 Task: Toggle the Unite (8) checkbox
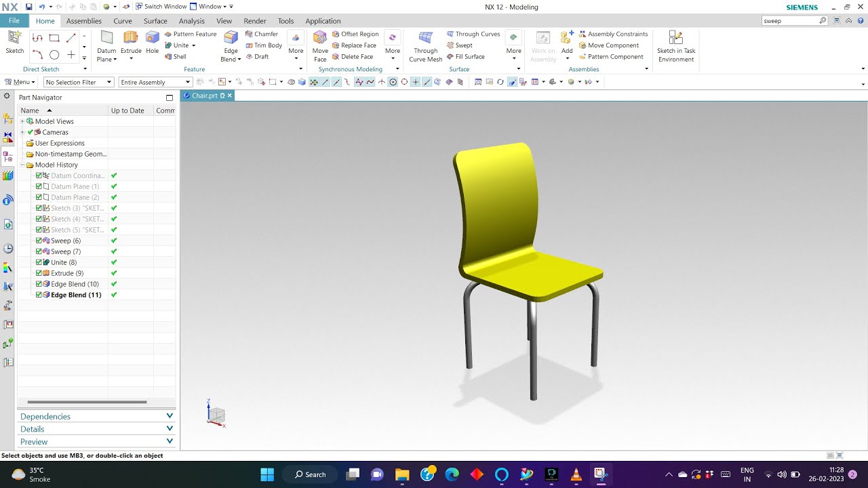pos(39,262)
